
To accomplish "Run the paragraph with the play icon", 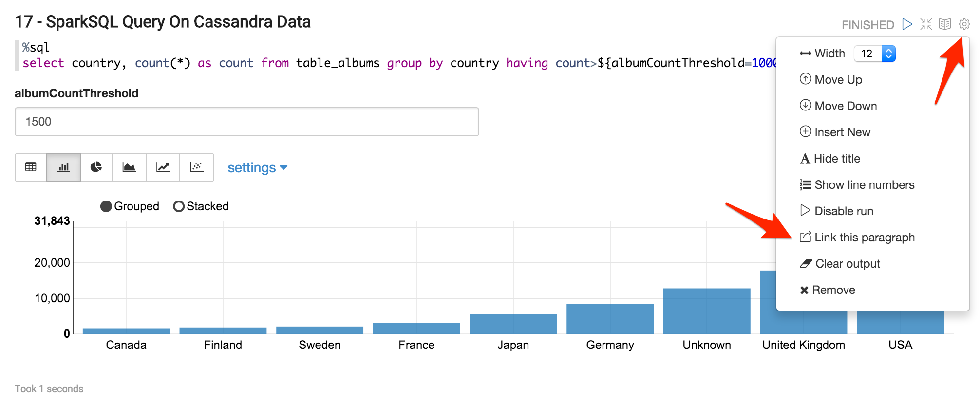I will [907, 24].
